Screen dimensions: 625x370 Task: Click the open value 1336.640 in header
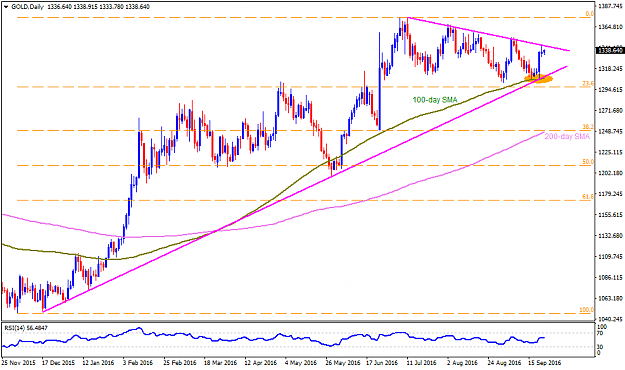click(59, 6)
